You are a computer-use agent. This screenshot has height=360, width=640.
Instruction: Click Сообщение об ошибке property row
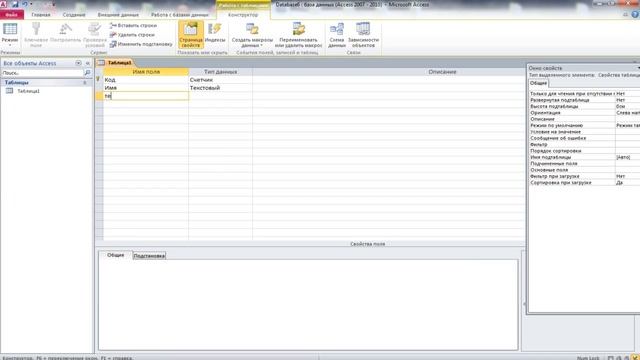coord(584,138)
